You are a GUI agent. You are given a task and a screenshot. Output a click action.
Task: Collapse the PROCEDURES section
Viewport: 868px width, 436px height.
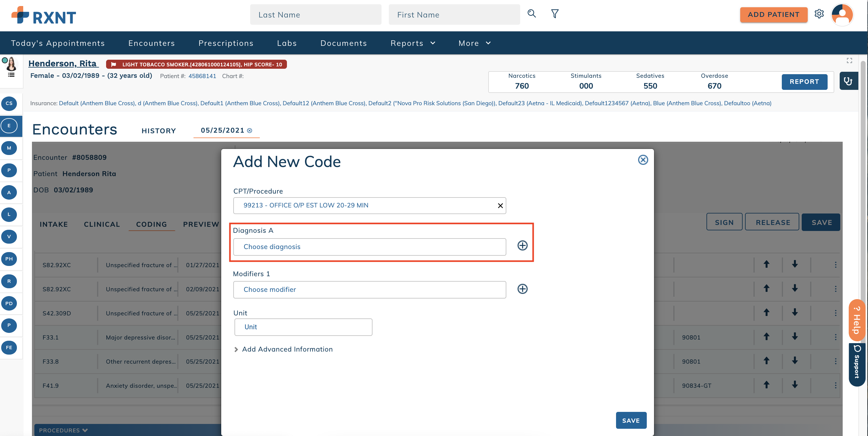63,430
